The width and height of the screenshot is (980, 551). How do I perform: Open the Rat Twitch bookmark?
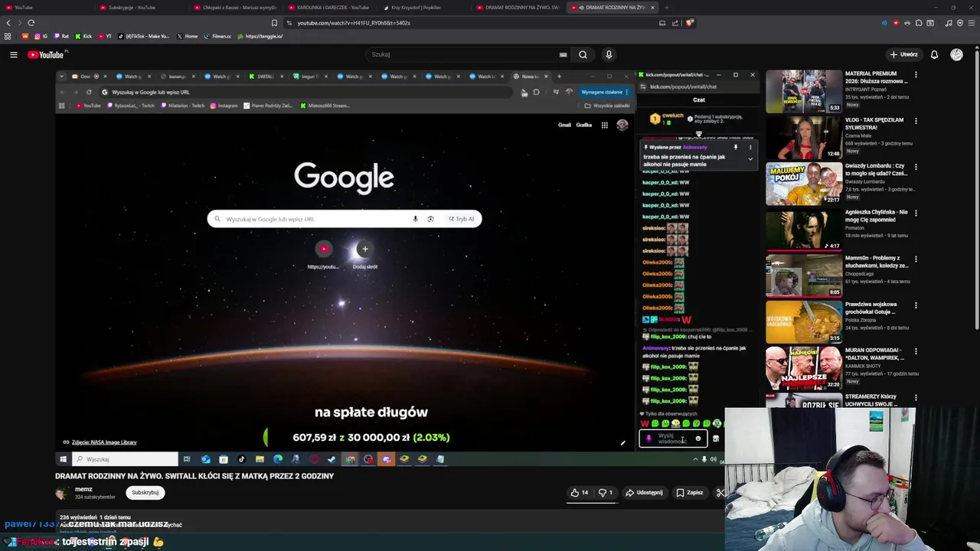click(x=60, y=36)
